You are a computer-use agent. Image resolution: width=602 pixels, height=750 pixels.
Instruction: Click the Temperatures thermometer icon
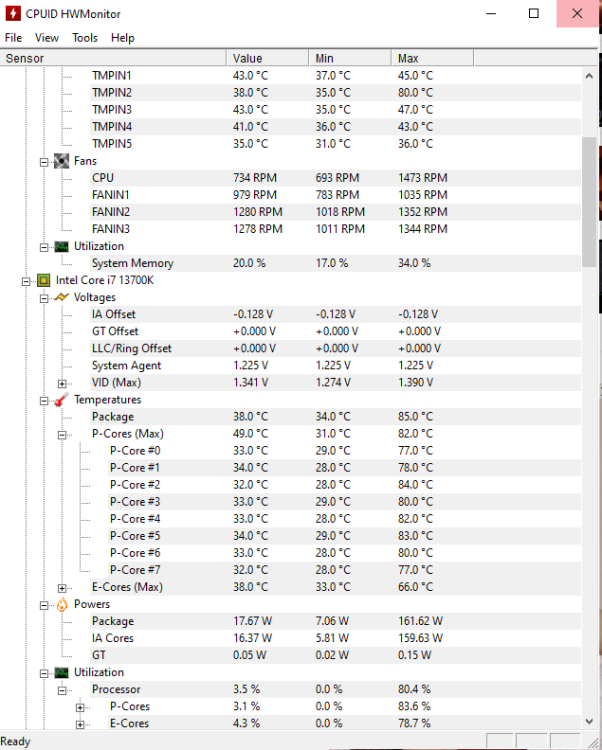point(61,400)
